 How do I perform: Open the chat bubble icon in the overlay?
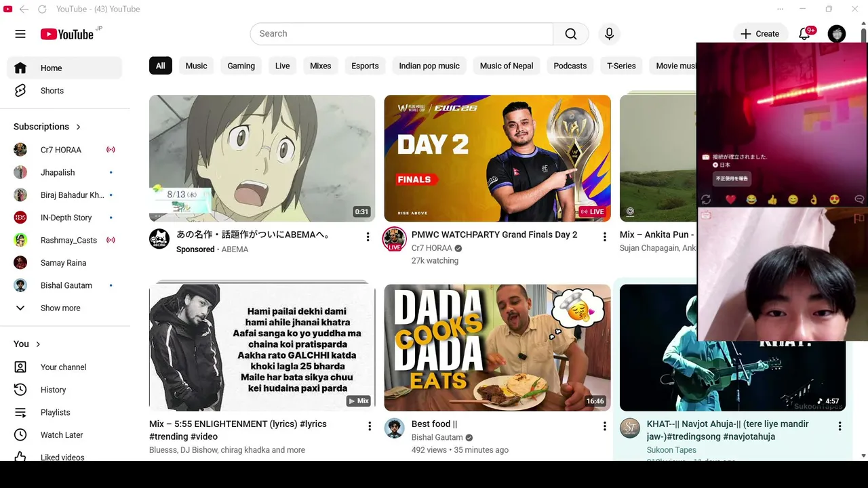859,199
